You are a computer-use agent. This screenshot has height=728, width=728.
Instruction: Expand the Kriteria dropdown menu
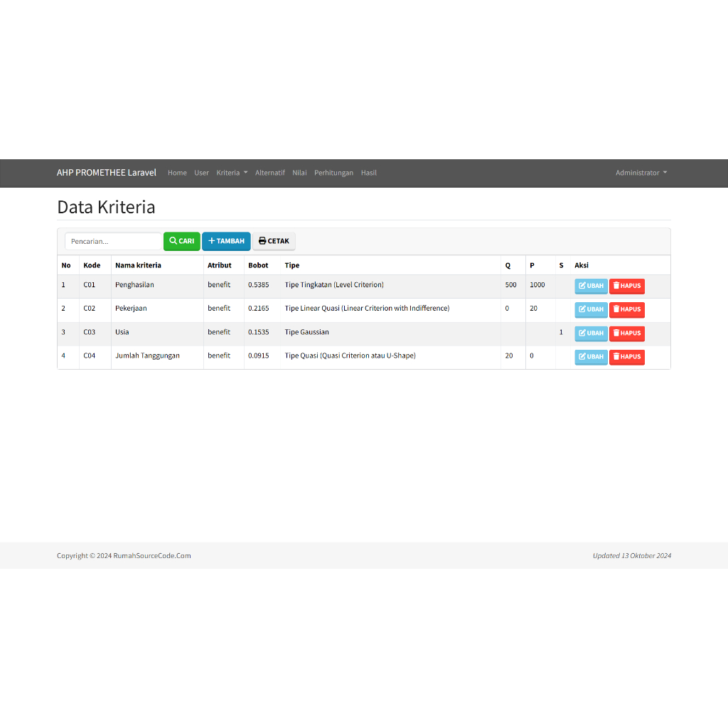[x=232, y=173]
